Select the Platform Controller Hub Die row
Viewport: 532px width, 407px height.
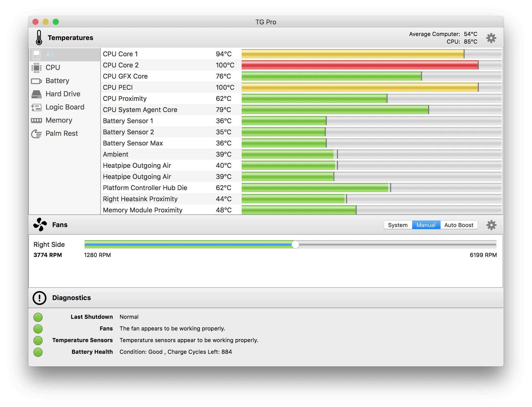click(301, 188)
